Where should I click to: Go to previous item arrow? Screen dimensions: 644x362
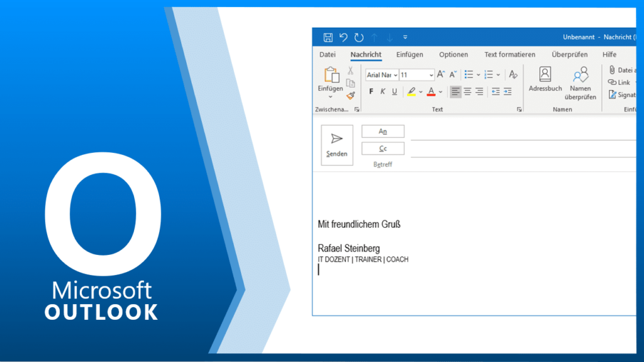tap(375, 37)
